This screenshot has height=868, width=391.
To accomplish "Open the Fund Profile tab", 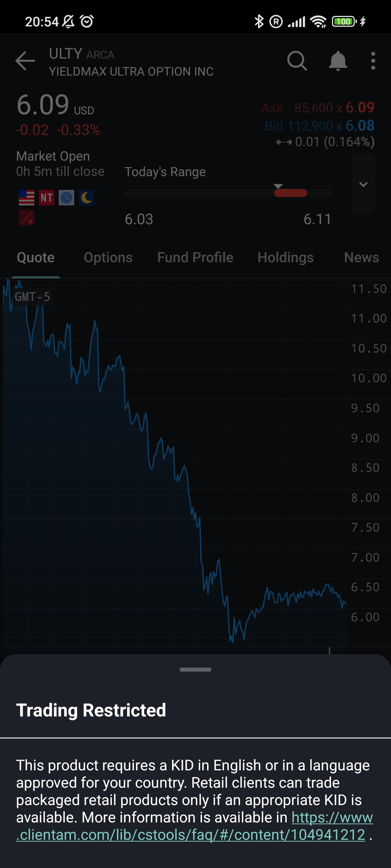I will (x=195, y=258).
